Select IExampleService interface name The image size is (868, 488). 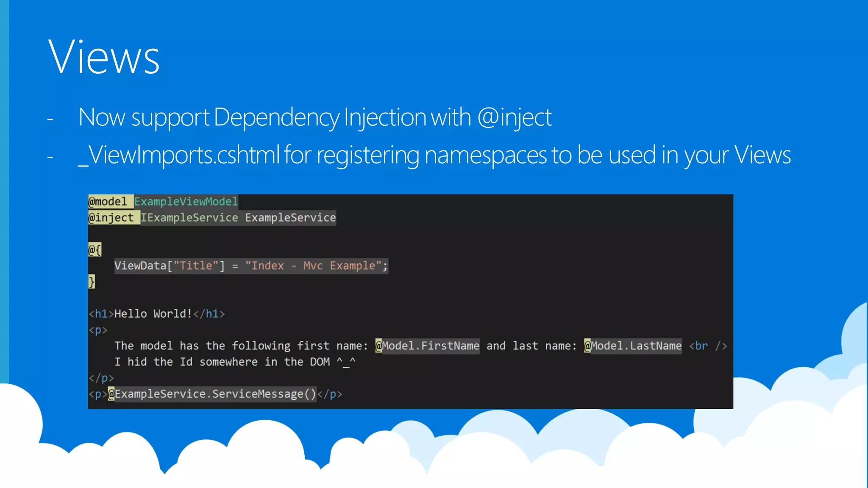(189, 218)
